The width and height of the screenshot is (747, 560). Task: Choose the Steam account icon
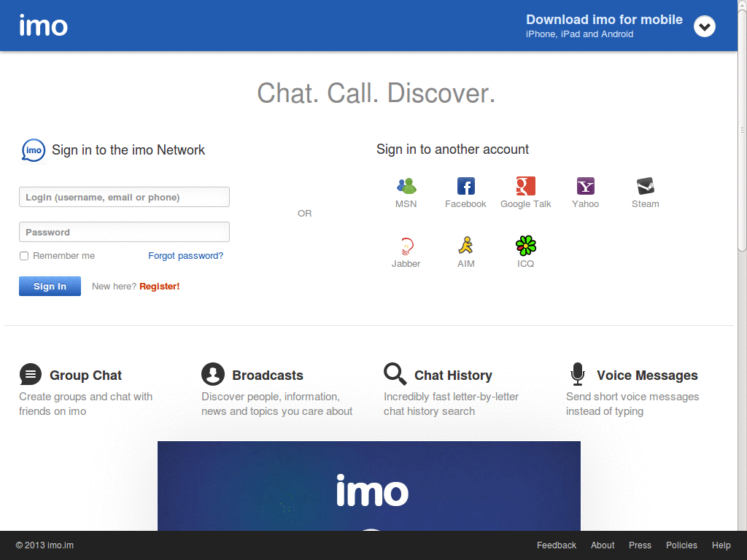(x=646, y=186)
